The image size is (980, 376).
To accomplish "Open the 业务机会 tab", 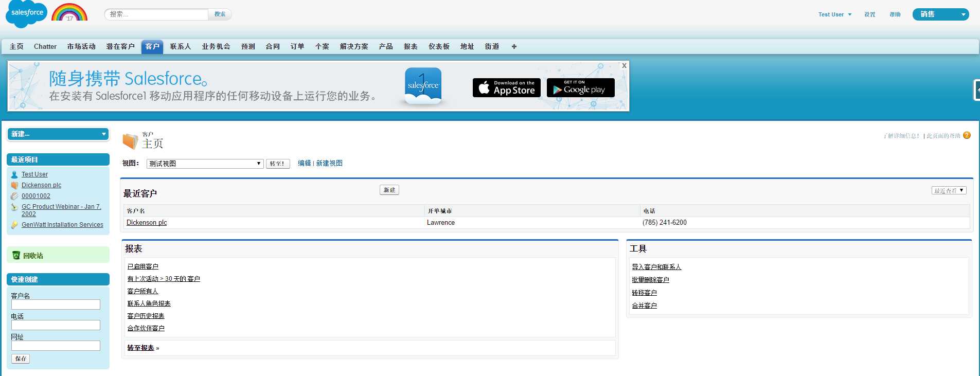I will coord(216,46).
